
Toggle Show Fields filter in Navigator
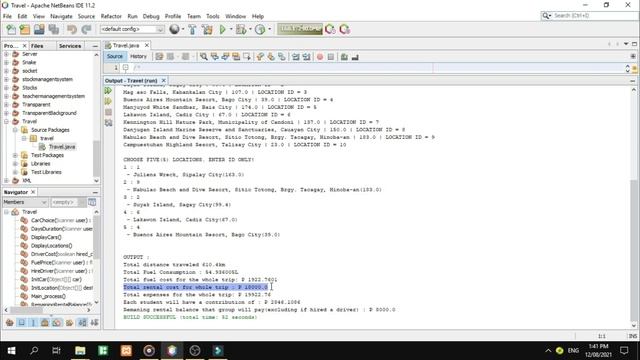coord(22,323)
